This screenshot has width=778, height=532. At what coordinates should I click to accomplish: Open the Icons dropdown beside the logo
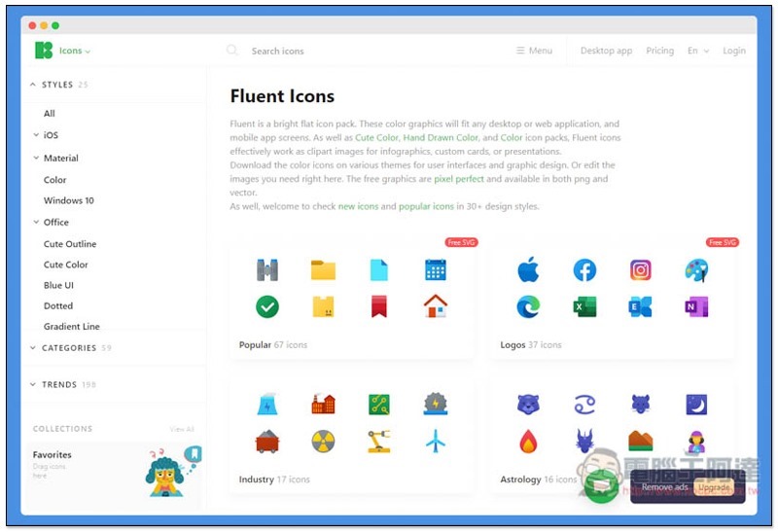click(x=75, y=51)
